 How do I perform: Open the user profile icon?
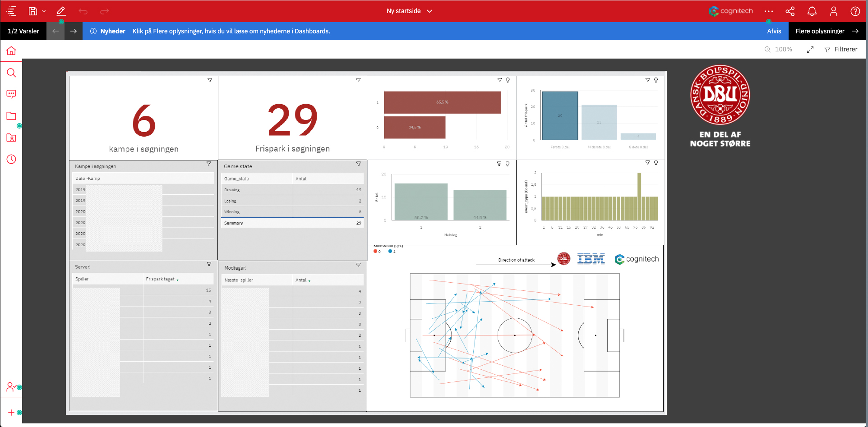833,11
